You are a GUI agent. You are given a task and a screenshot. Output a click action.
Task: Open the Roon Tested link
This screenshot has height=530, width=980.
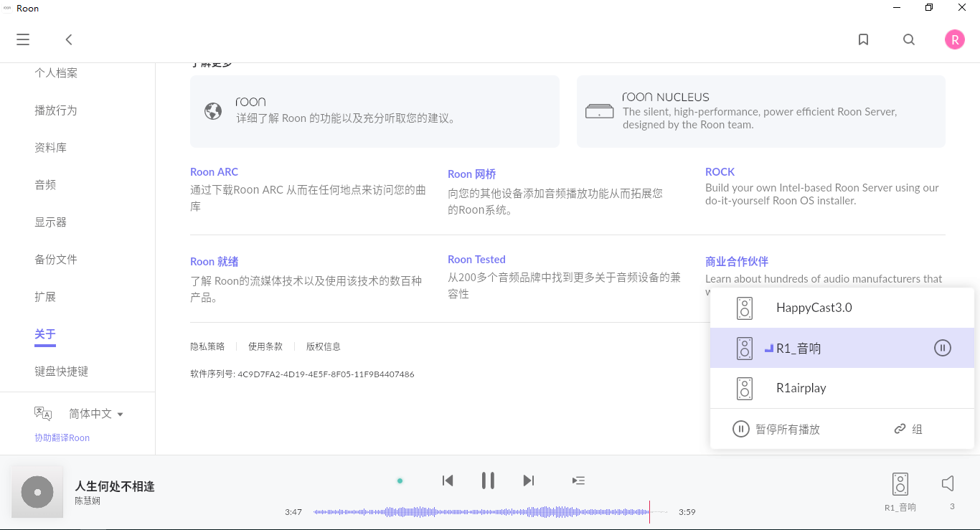tap(476, 260)
